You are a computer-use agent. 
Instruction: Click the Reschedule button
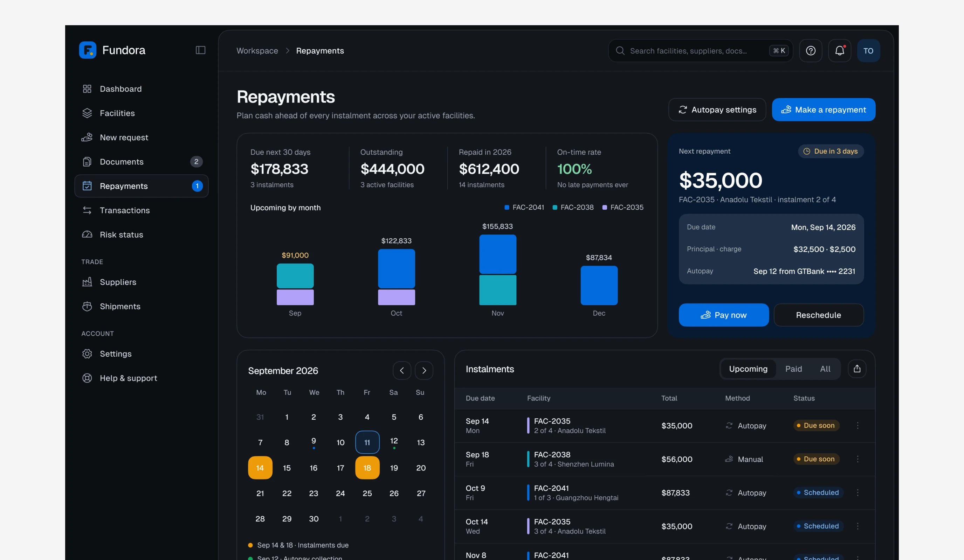click(818, 315)
